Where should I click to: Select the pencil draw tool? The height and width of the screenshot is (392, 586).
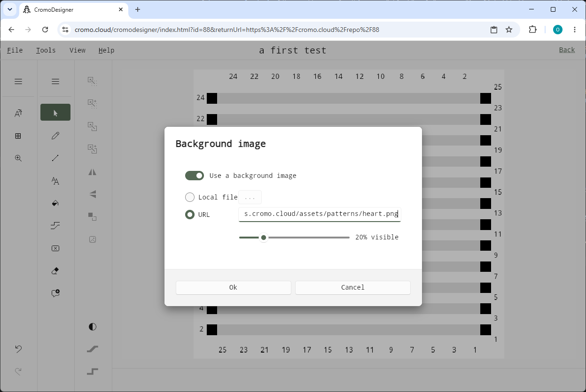[x=55, y=136]
